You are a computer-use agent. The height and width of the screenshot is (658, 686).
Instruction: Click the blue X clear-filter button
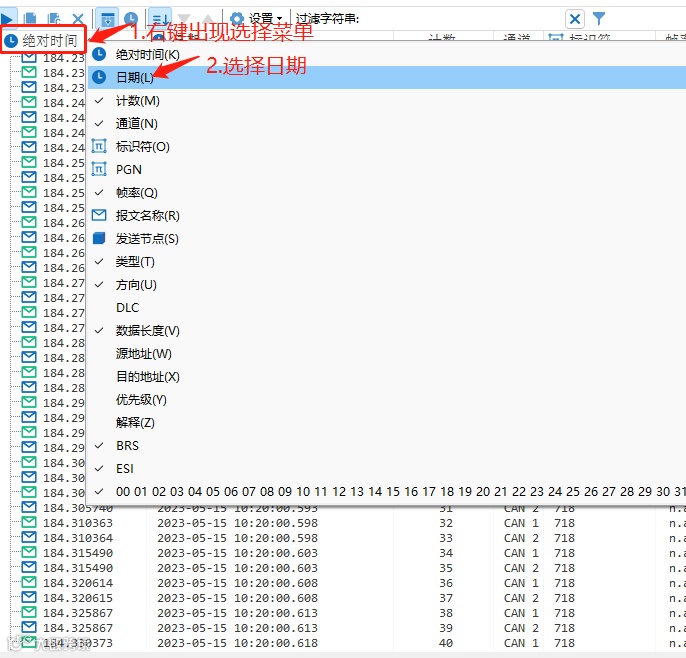tap(575, 19)
